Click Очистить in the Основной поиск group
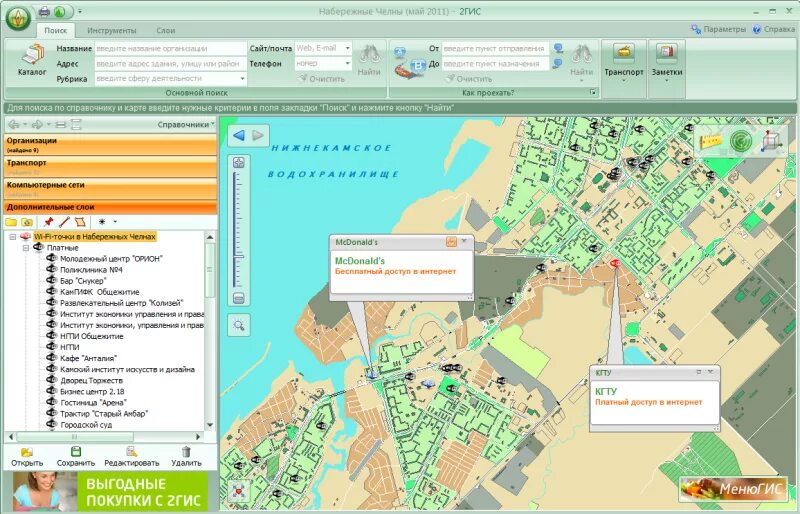800x514 pixels. 322,79
